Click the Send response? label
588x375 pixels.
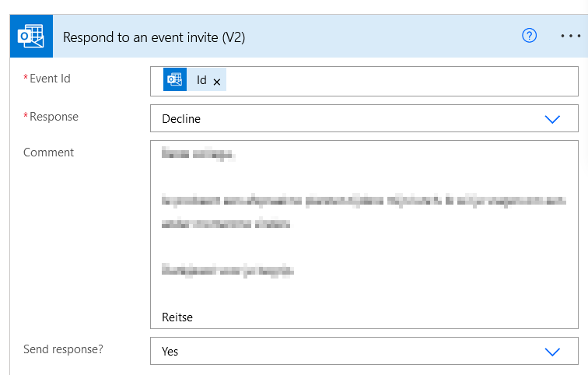[63, 349]
